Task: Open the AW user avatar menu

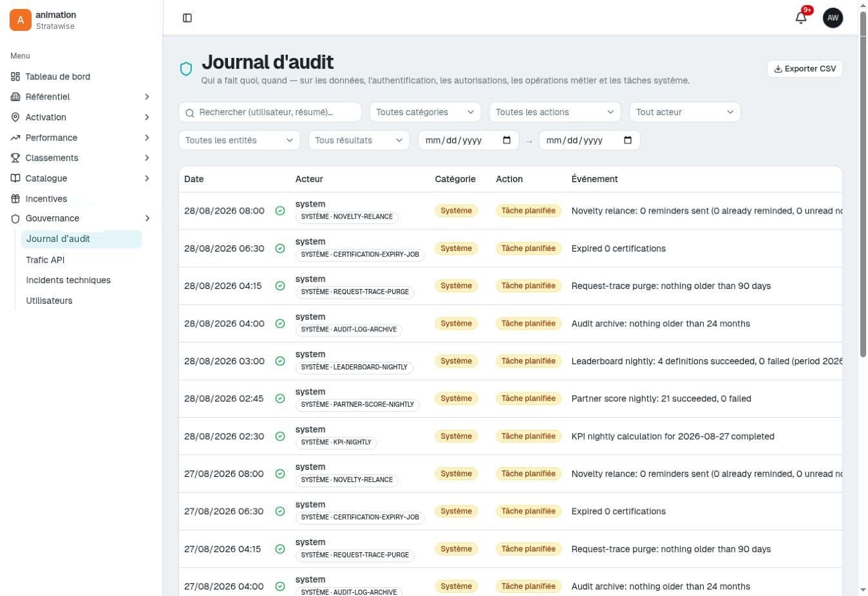Action: coord(833,18)
